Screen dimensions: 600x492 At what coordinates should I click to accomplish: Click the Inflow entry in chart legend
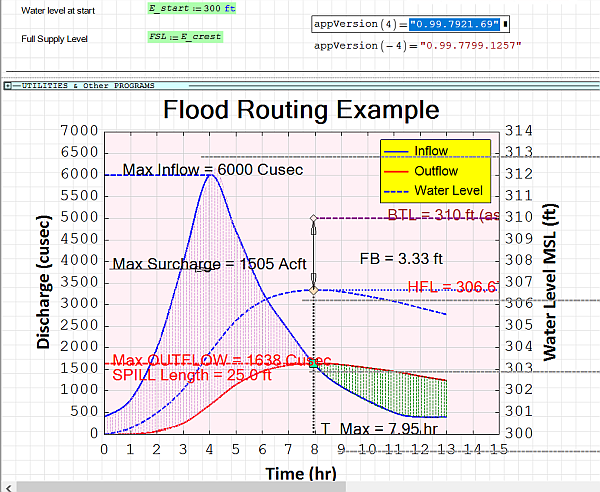[x=430, y=151]
